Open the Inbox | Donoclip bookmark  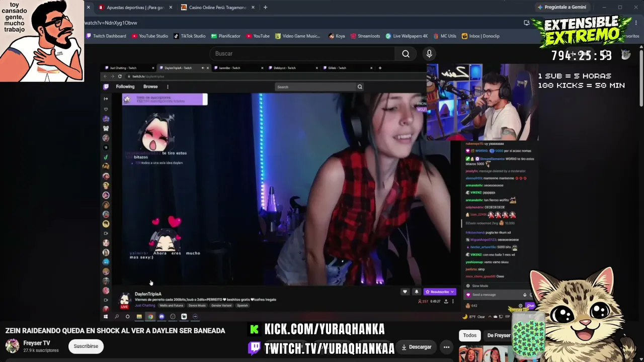pyautogui.click(x=480, y=36)
